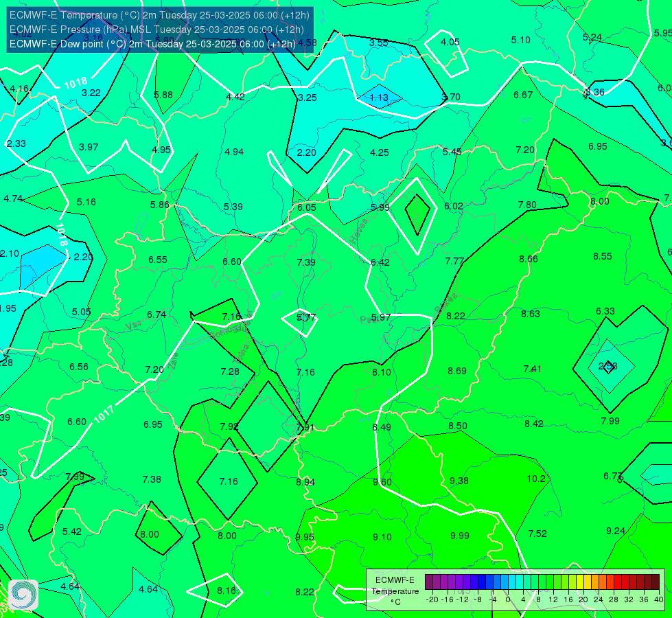Click the temperature value 5.45
This screenshot has height=618, width=672.
[x=452, y=152]
